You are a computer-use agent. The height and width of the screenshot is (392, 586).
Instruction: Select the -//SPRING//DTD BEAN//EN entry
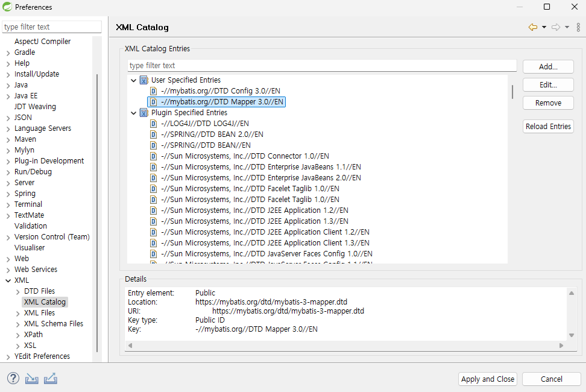pos(206,145)
